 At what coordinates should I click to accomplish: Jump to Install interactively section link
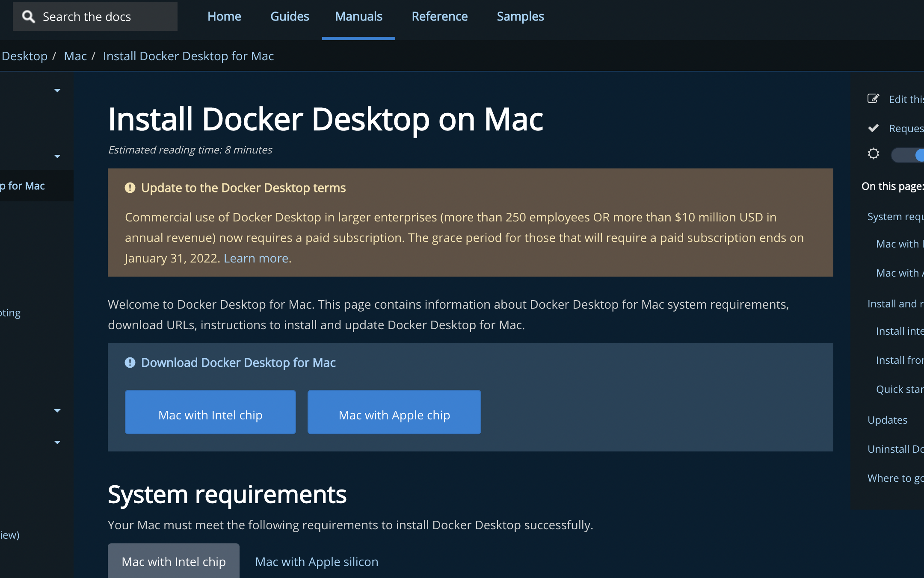[900, 331]
